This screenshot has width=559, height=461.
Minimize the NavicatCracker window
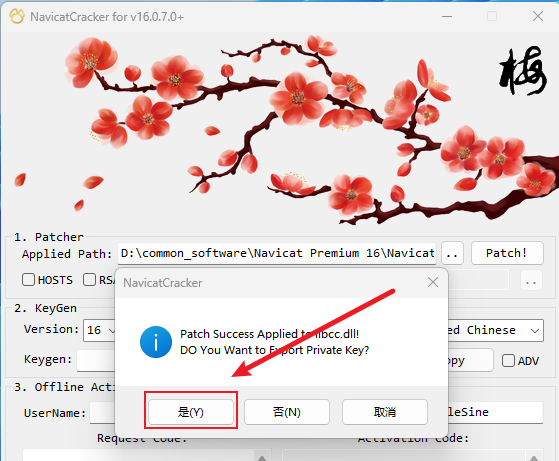pos(447,16)
